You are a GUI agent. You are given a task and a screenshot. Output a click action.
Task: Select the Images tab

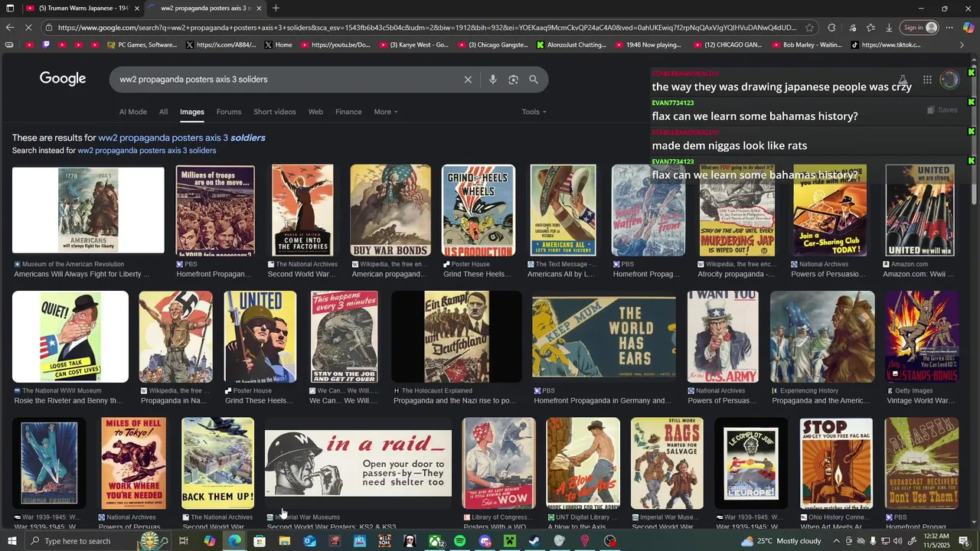coord(191,112)
